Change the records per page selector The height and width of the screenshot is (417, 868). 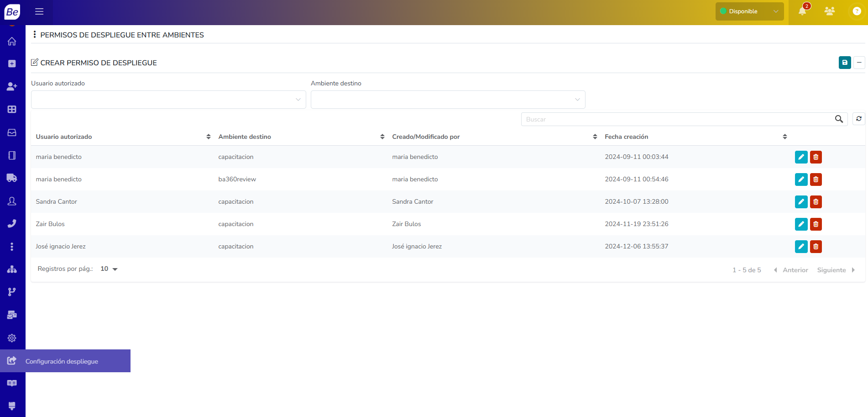[x=109, y=269]
